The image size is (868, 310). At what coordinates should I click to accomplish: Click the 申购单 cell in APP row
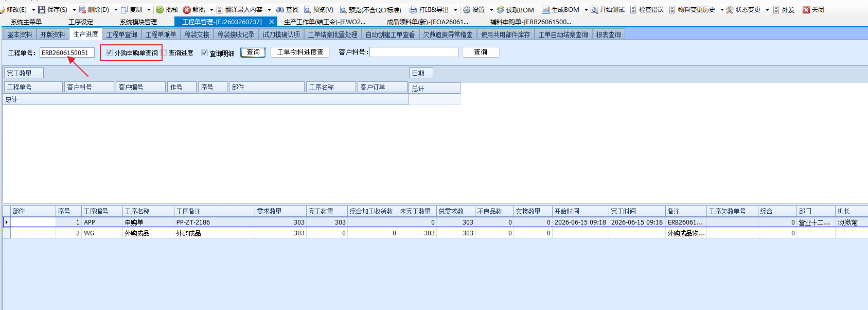pyautogui.click(x=148, y=222)
